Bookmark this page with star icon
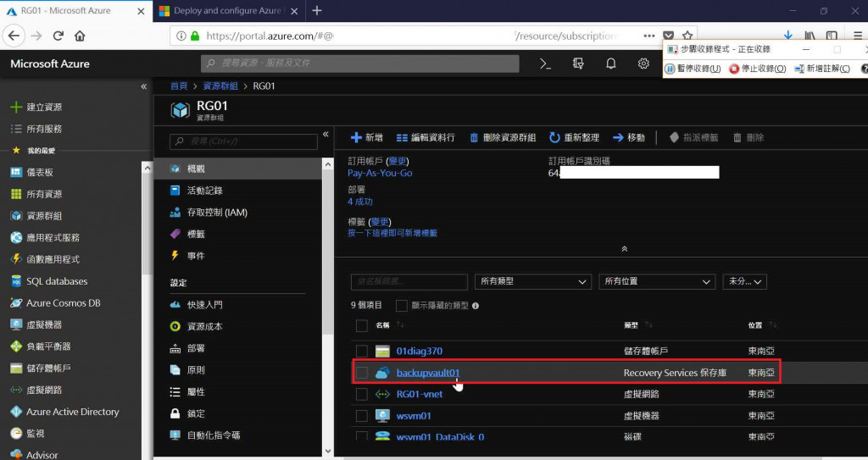Viewport: 868px width, 460px height. [x=687, y=36]
